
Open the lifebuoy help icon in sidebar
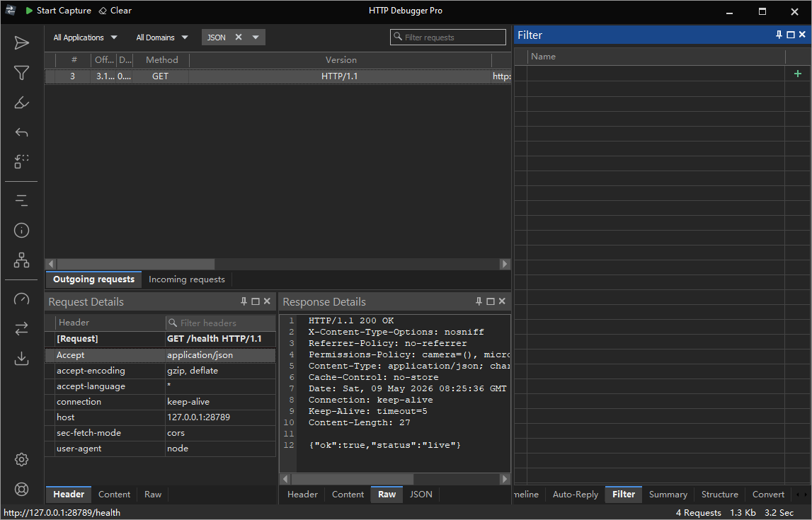click(x=21, y=489)
